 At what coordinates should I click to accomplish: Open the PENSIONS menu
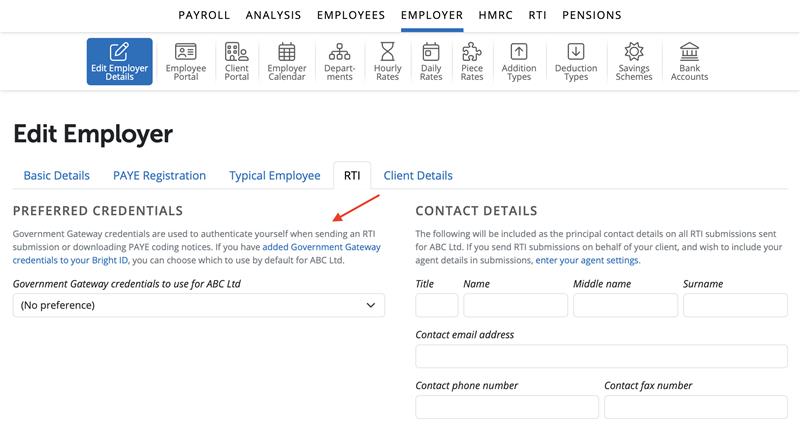click(592, 15)
